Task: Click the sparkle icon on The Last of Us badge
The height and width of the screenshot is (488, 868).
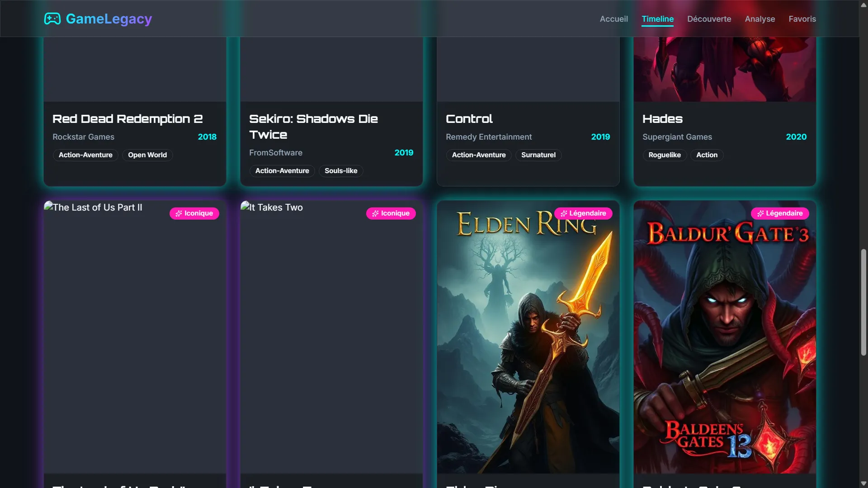Action: point(178,213)
